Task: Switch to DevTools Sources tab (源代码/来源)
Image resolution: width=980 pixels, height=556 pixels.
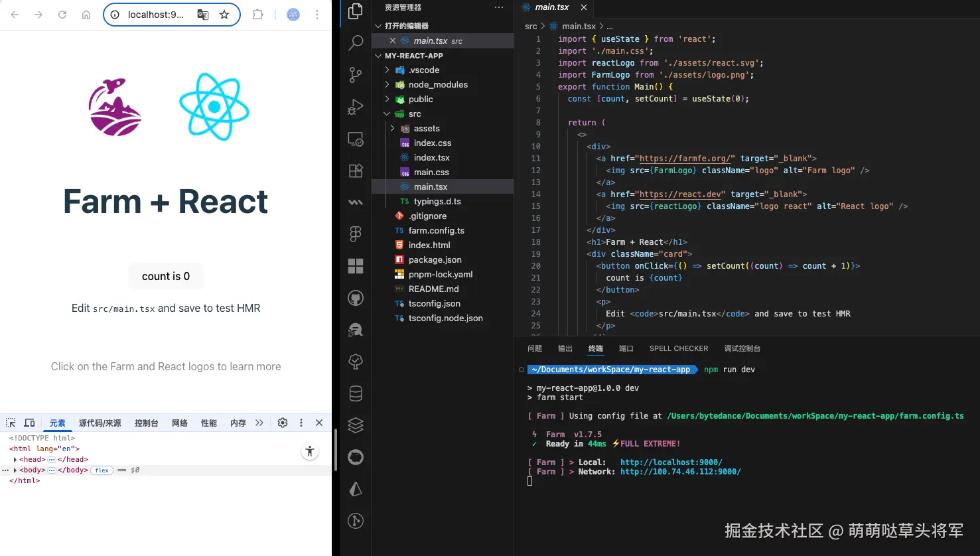Action: pyautogui.click(x=100, y=423)
